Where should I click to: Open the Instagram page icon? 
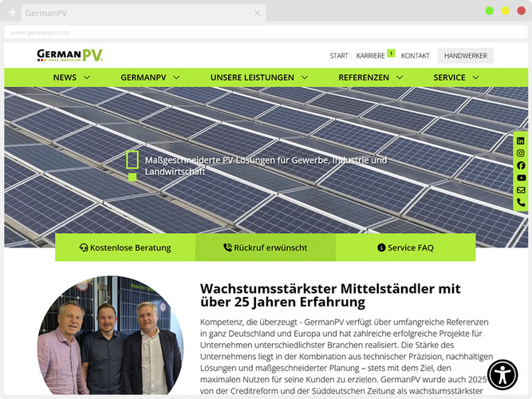[521, 153]
